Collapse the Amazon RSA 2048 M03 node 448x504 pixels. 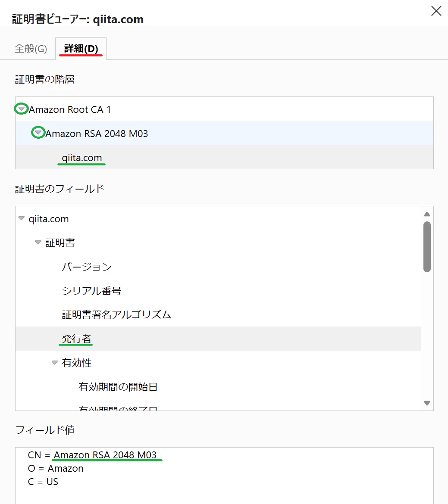[38, 133]
